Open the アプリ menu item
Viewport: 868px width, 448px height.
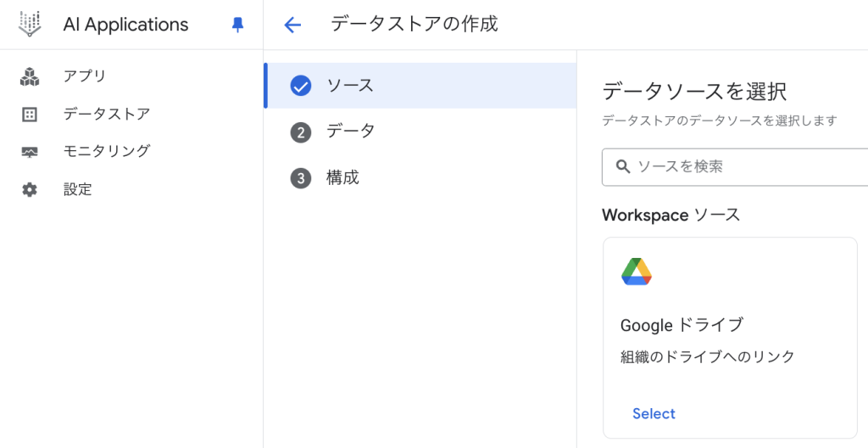click(x=85, y=76)
